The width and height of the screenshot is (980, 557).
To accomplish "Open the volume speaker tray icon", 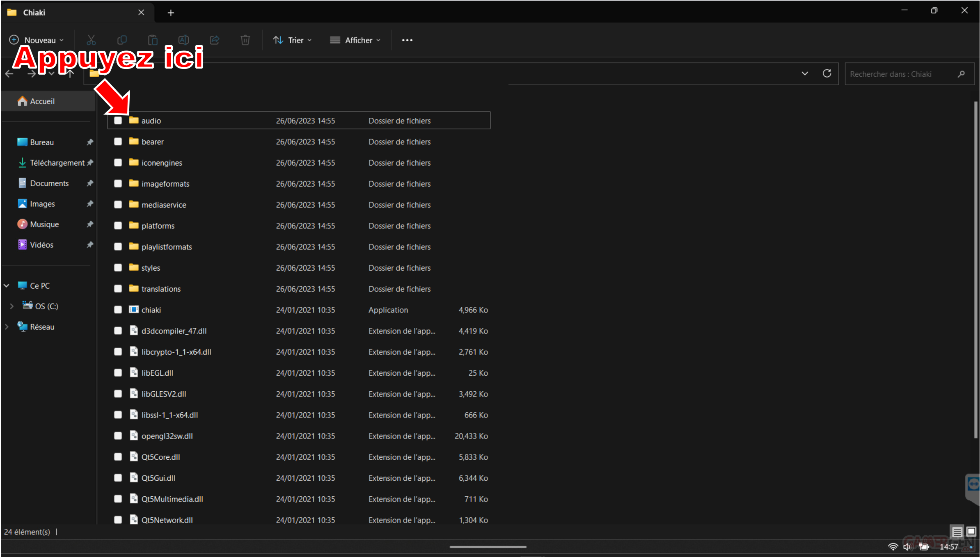I will (x=907, y=546).
